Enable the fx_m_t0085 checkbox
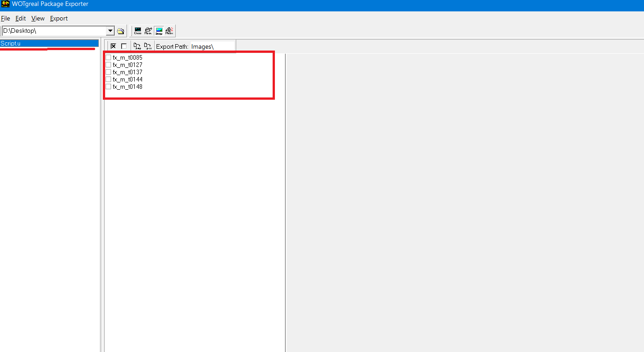This screenshot has width=644, height=352. click(108, 57)
